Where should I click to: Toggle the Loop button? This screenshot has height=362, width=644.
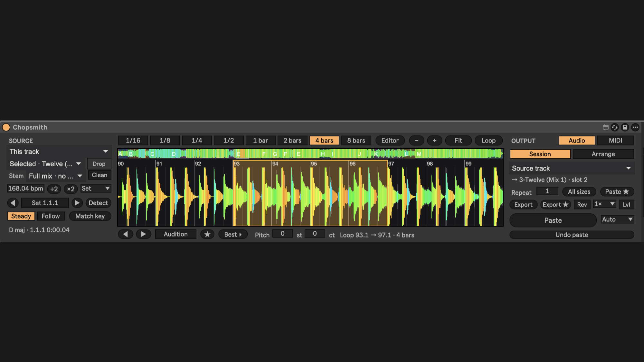[x=488, y=141]
